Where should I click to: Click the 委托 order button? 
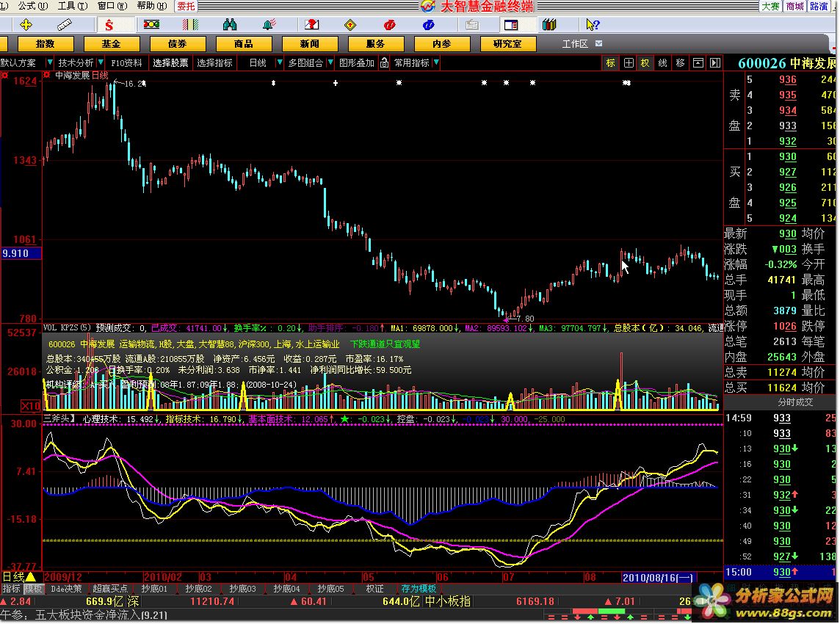coord(186,6)
